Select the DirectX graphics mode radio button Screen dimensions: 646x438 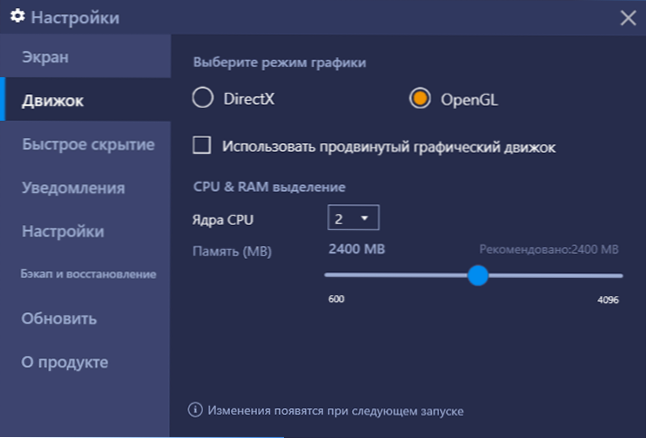(x=203, y=98)
